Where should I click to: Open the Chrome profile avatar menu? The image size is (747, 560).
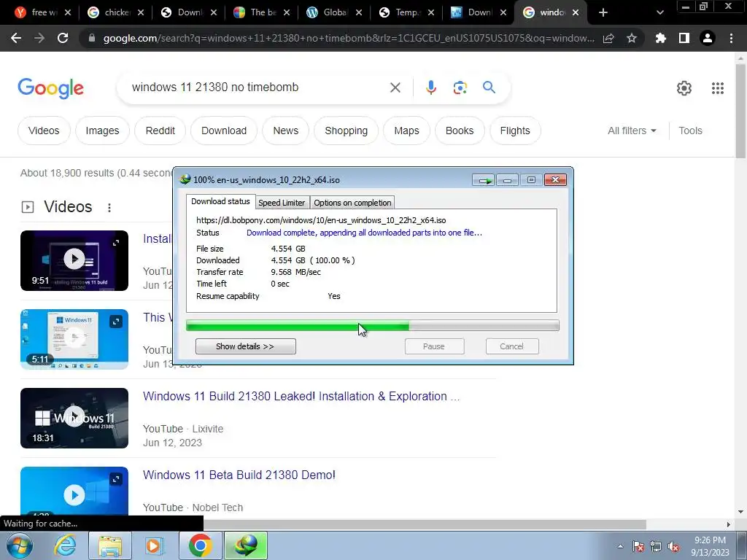click(x=708, y=38)
